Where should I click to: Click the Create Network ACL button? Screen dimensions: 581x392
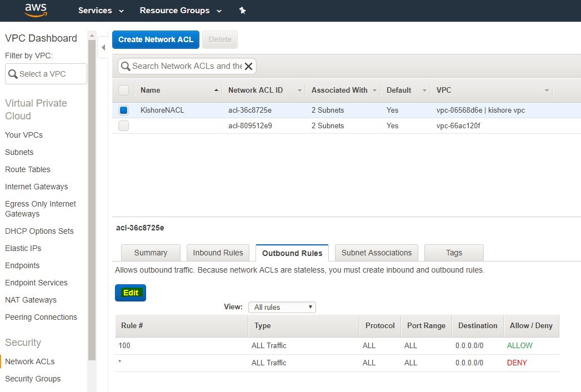[x=156, y=39]
